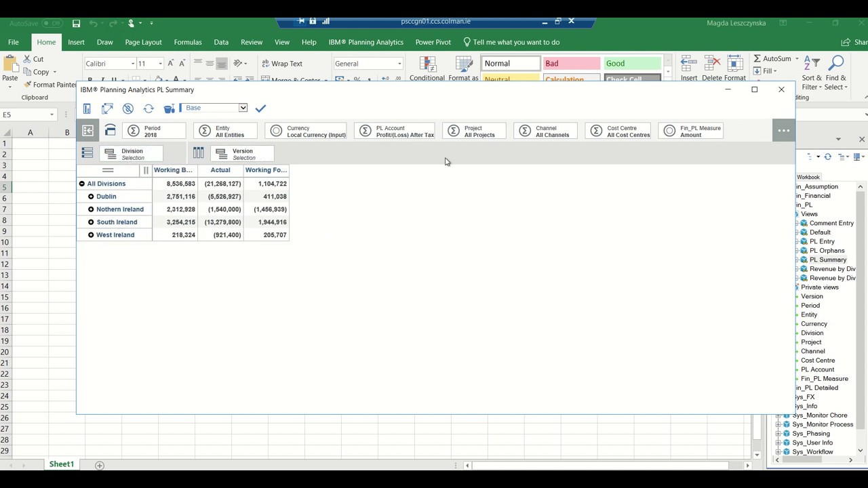Expand the West Ireland row
The image size is (868, 488).
pyautogui.click(x=91, y=235)
